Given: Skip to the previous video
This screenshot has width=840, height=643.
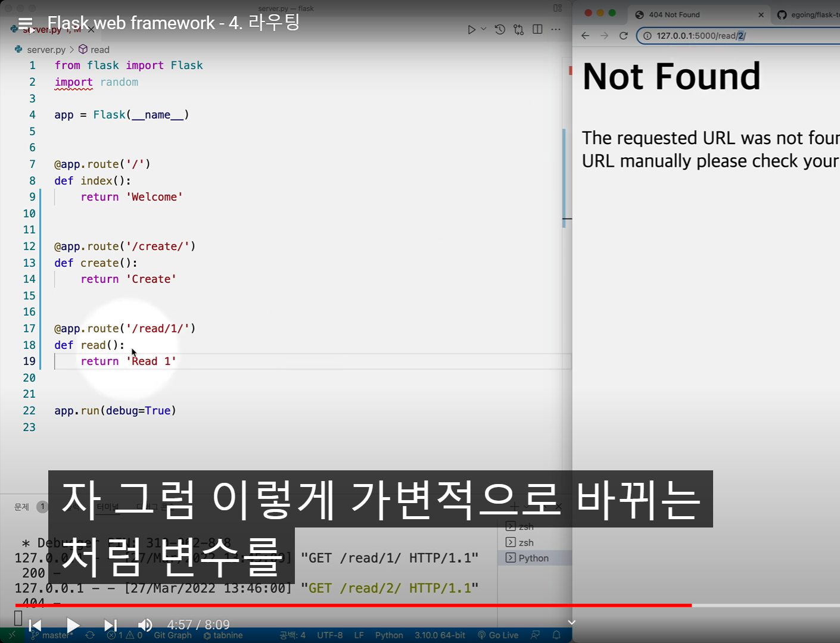Looking at the screenshot, I should 35,625.
